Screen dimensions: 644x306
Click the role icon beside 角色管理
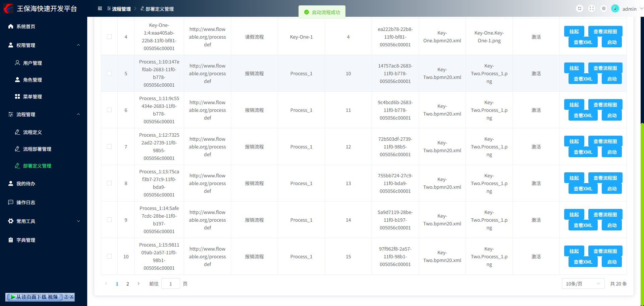[17, 80]
